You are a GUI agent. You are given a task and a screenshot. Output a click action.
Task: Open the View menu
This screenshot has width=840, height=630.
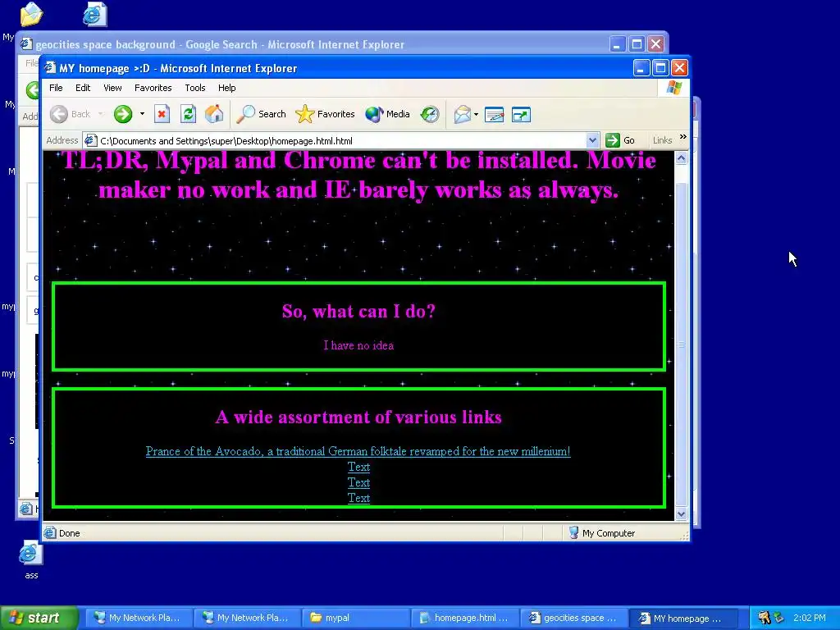pyautogui.click(x=112, y=88)
